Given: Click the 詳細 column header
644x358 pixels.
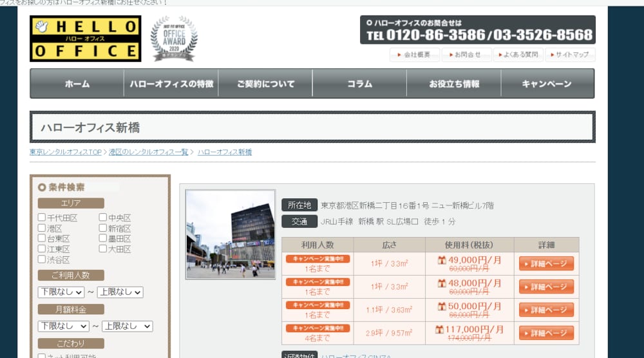Looking at the screenshot, I should 546,245.
